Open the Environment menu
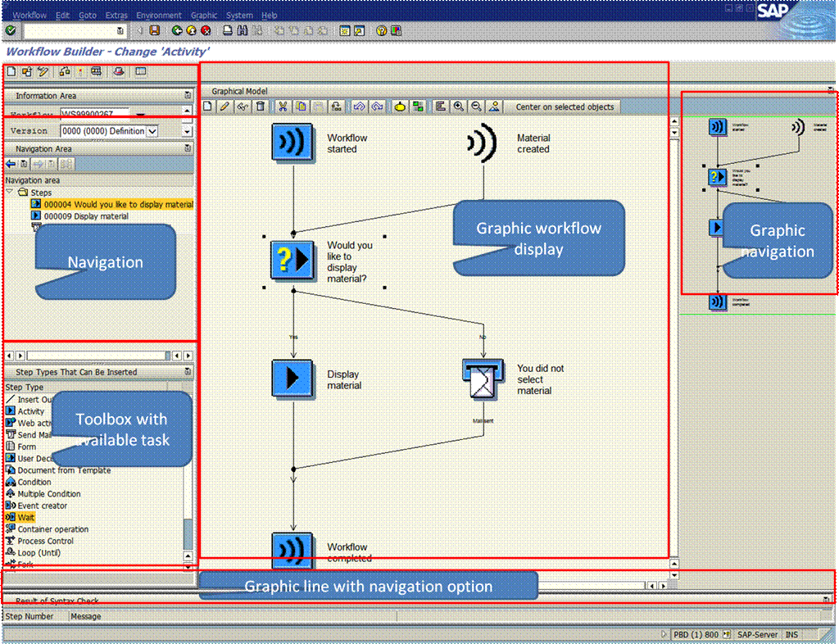 pyautogui.click(x=159, y=15)
